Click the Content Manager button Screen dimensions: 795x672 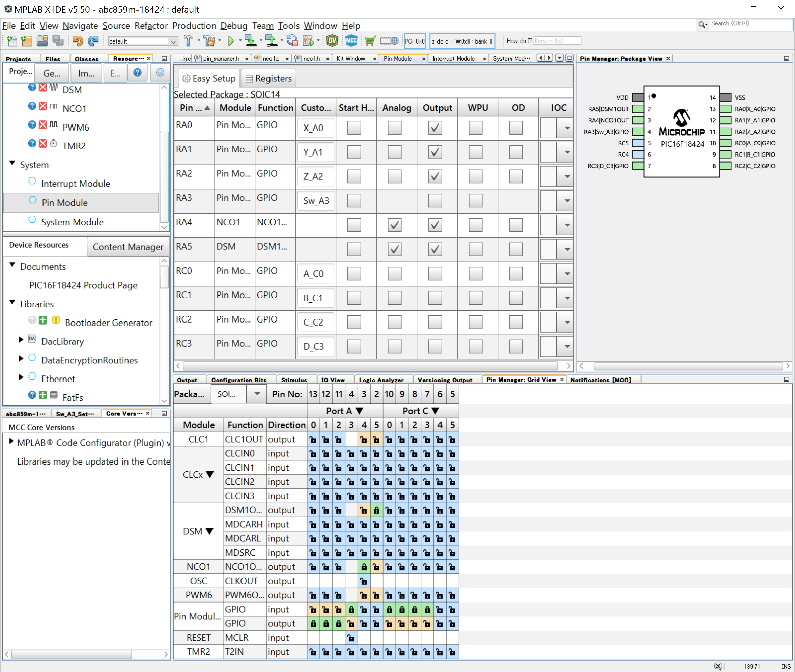[128, 247]
